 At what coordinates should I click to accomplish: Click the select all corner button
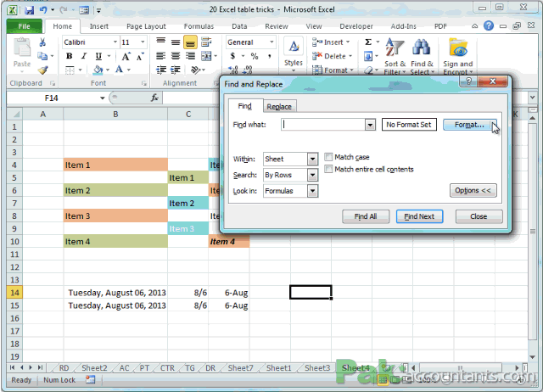[14, 114]
